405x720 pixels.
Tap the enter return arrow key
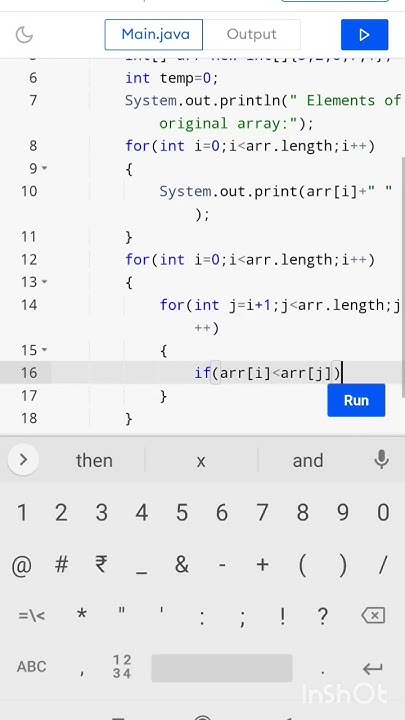(x=373, y=668)
